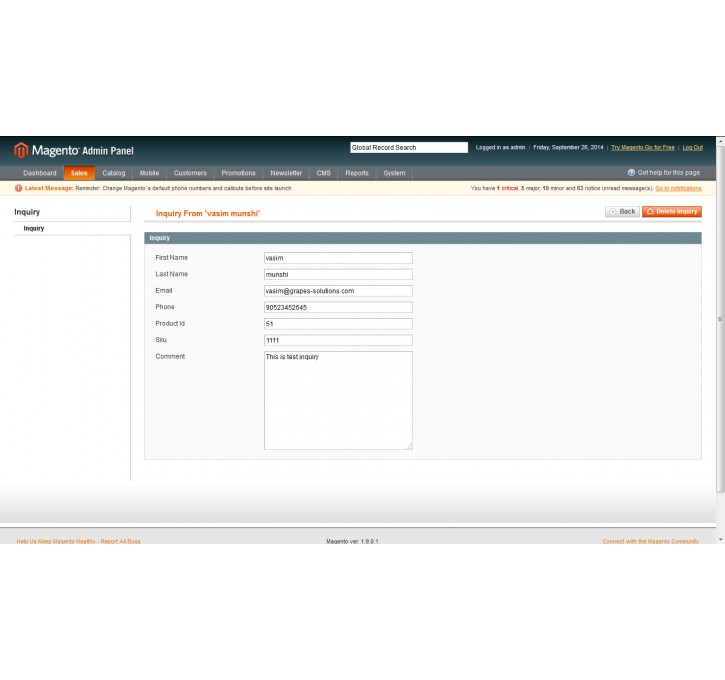Click the Magento logo in header
The width and height of the screenshot is (725, 680).
point(73,150)
